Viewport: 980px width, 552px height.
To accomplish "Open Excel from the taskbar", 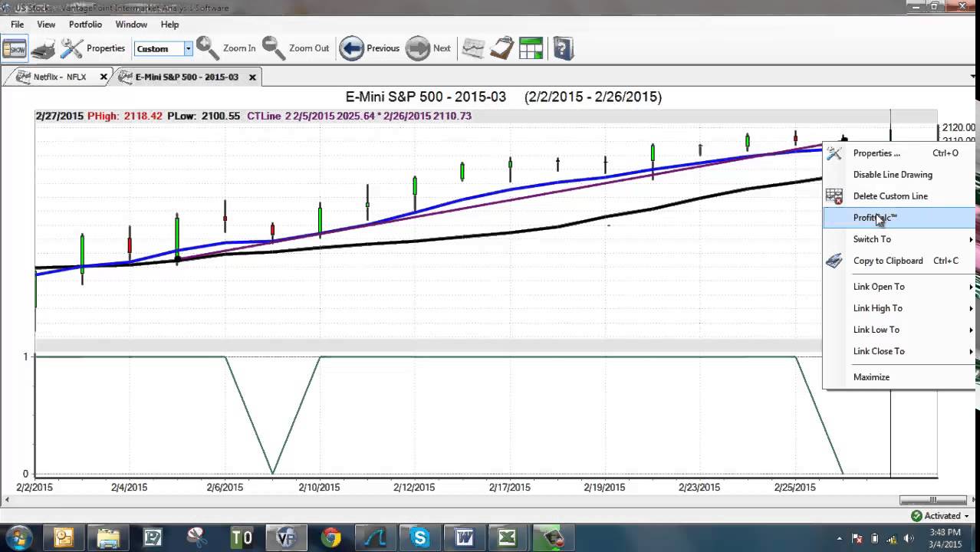I will (508, 537).
